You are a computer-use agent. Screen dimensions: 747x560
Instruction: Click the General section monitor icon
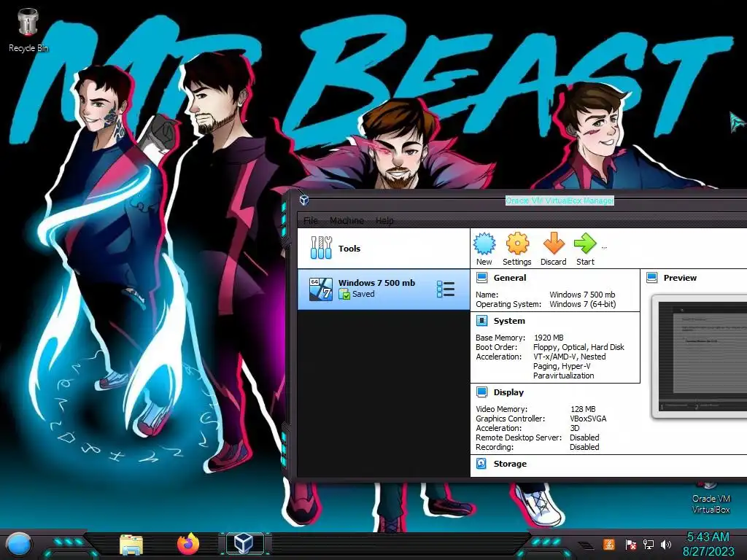pos(481,278)
